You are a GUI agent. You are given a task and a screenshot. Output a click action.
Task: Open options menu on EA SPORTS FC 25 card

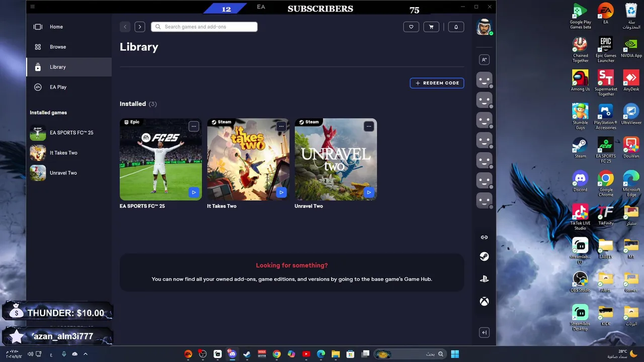coord(194,126)
